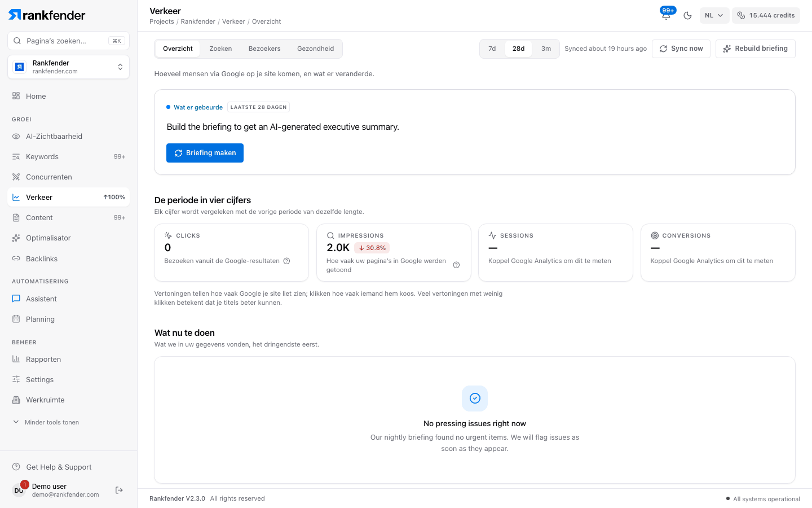The width and height of the screenshot is (812, 508).
Task: Click the logout icon beside Demo user
Action: (119, 490)
